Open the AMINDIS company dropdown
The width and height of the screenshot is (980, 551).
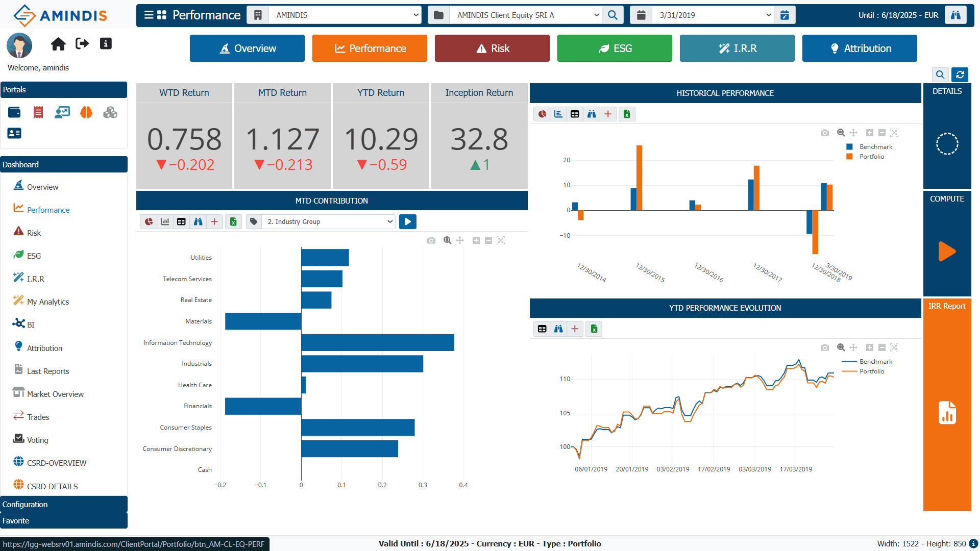click(x=345, y=15)
